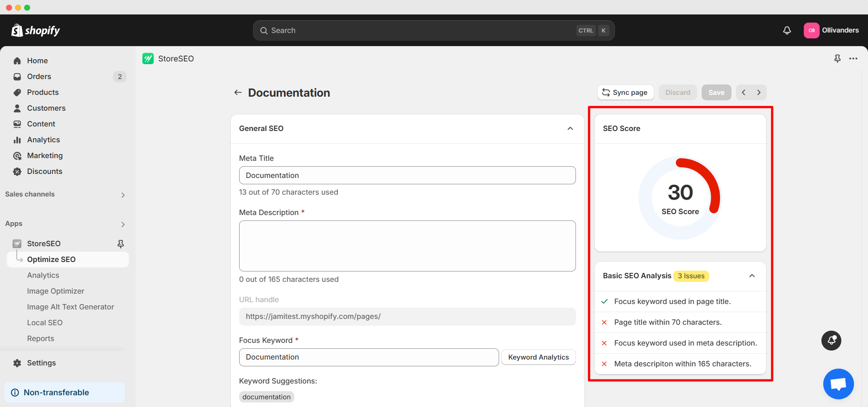
Task: Open Keyword Analytics
Action: pos(538,357)
